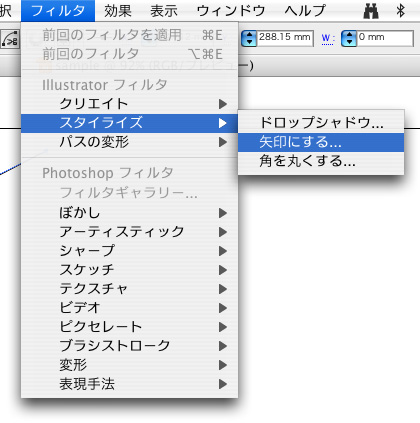Choose 角を丸くする... from submenu

pyautogui.click(x=321, y=162)
